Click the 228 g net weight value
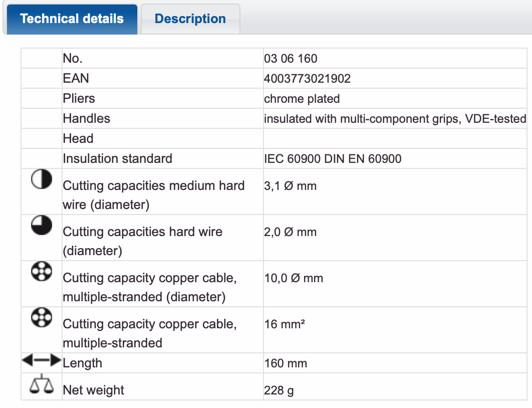Viewport: 532px width, 408px height. tap(279, 390)
